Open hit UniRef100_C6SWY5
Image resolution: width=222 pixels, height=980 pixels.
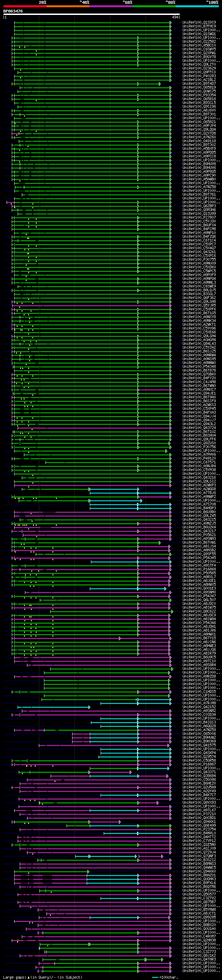[199, 49]
